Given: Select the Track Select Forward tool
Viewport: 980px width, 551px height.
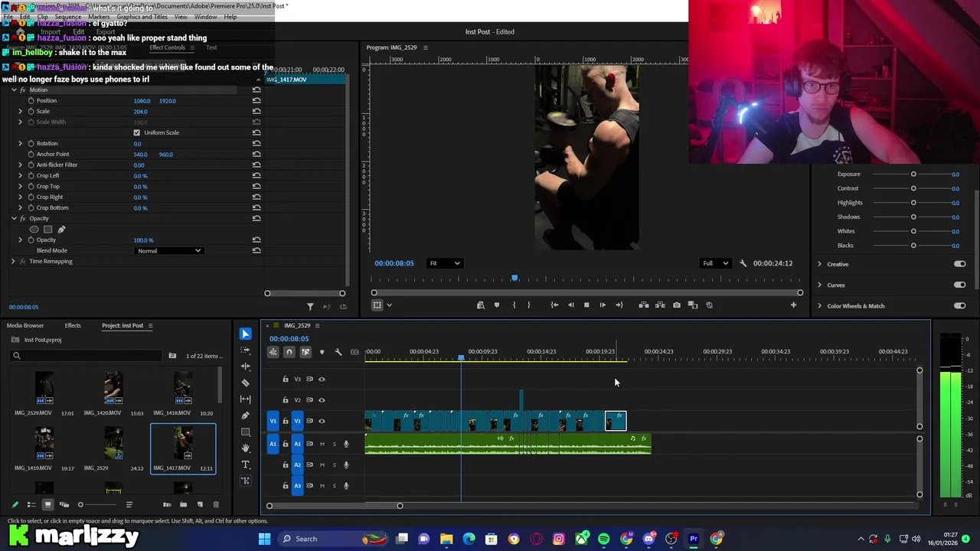Looking at the screenshot, I should 245,350.
